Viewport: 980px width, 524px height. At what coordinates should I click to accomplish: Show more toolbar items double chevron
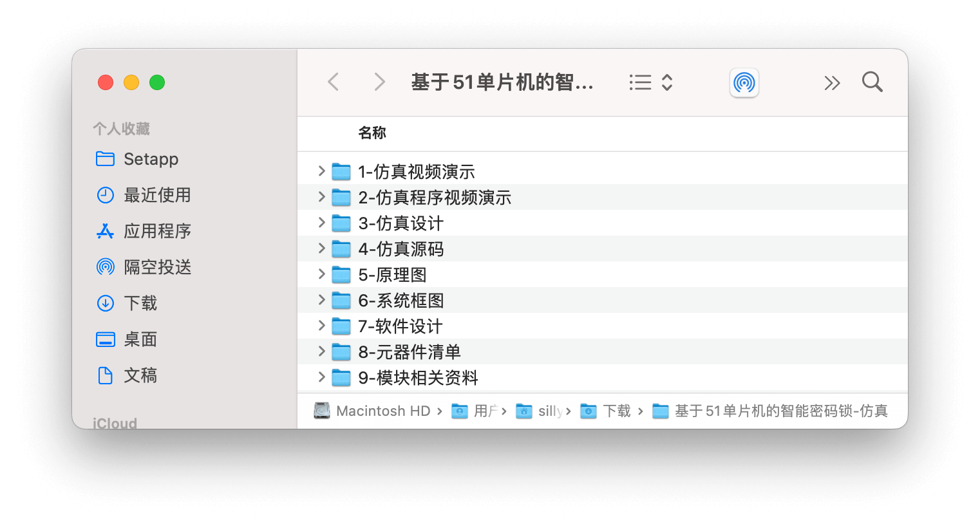tap(832, 83)
